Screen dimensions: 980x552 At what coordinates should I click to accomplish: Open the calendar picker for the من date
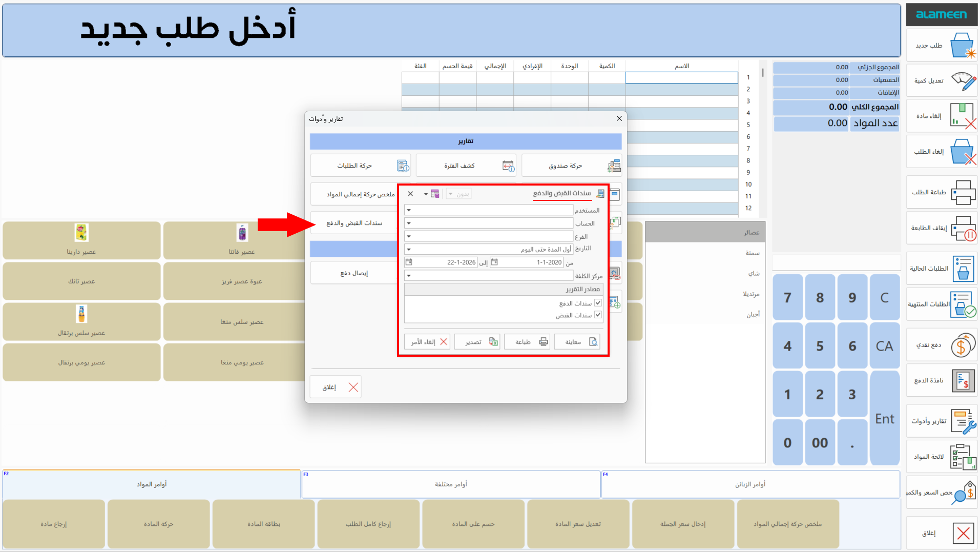(494, 262)
